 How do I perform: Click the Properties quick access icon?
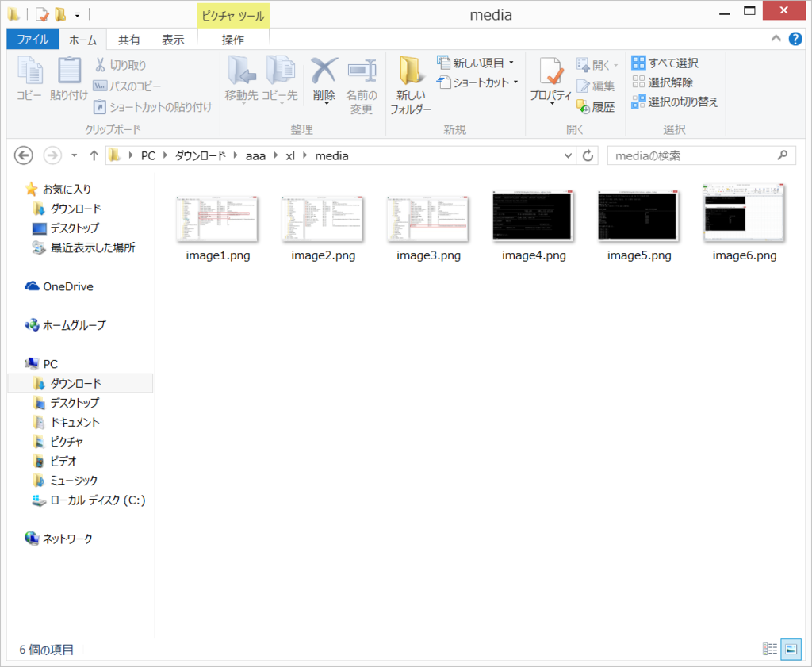[x=42, y=14]
